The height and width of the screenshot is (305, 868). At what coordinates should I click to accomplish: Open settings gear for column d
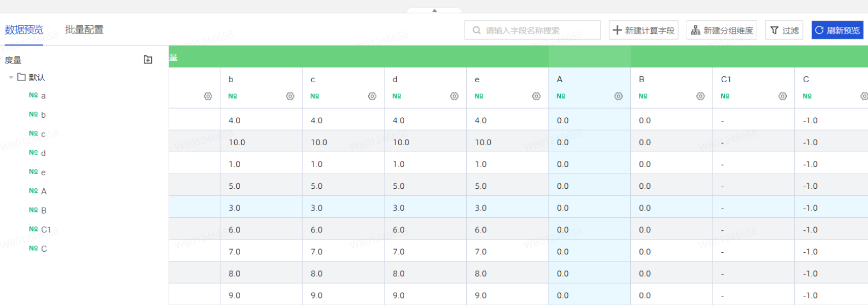[x=454, y=96]
